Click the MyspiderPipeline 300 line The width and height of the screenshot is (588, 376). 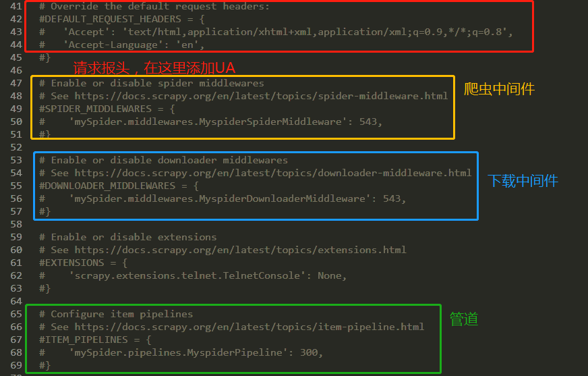(x=181, y=353)
